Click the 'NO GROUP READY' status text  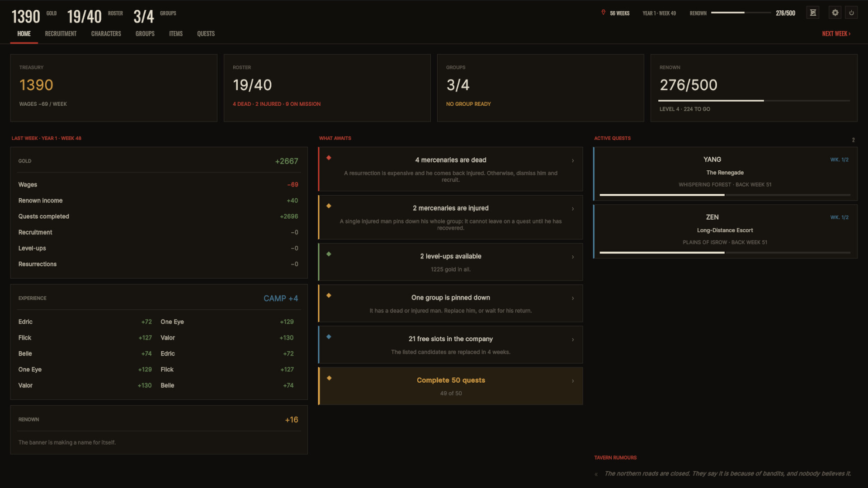(x=468, y=104)
